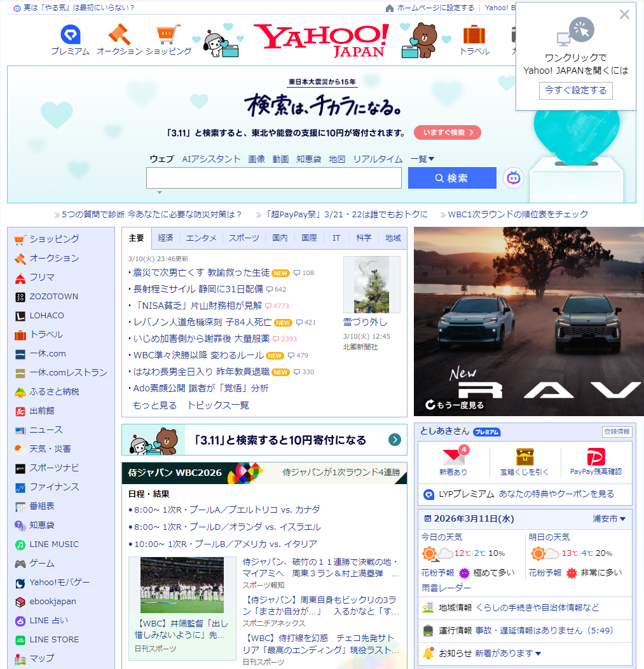Click the いますぐ検索 pink button

(x=448, y=133)
